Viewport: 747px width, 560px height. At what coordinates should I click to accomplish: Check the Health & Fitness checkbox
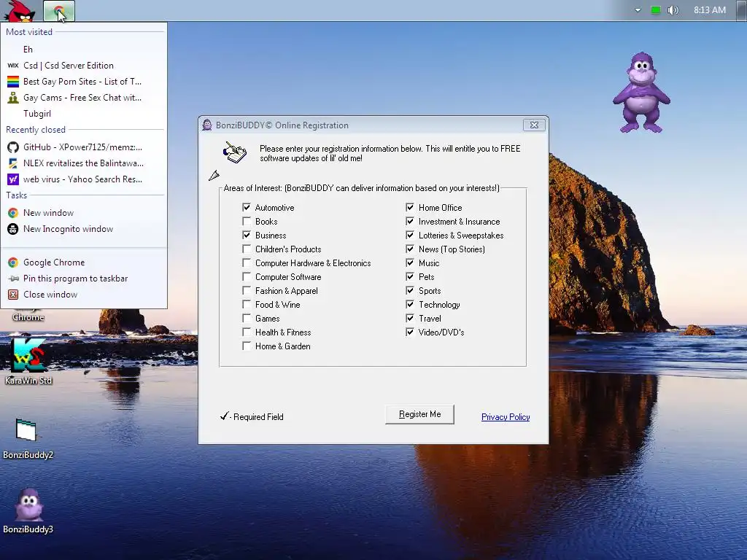[x=247, y=332]
